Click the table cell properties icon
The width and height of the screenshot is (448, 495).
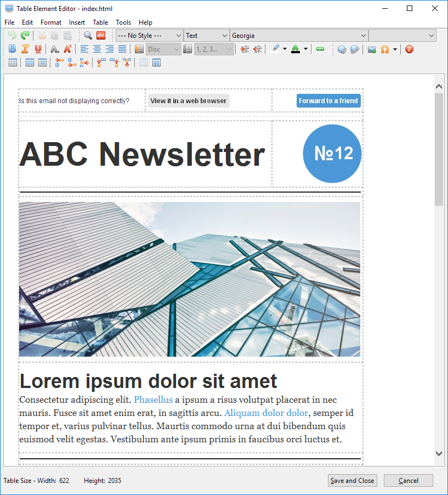[42, 63]
